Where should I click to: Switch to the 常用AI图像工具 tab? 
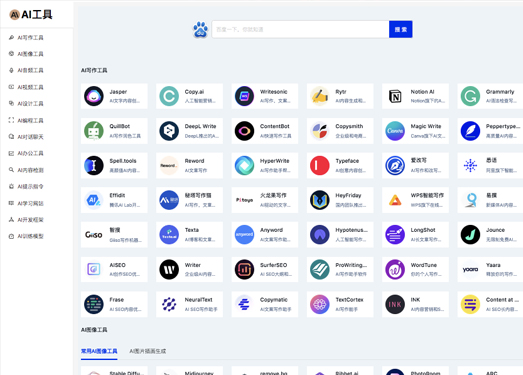(x=99, y=351)
